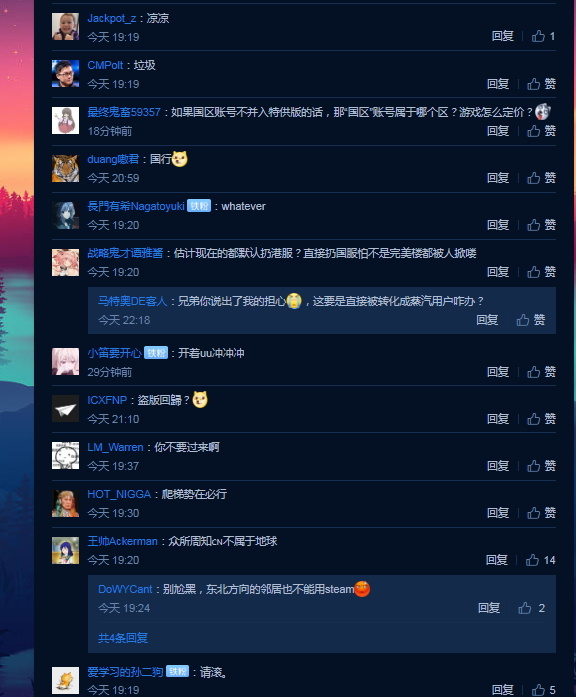
Task: Reply to 马特奥DE客人's nested comment
Action: point(487,320)
